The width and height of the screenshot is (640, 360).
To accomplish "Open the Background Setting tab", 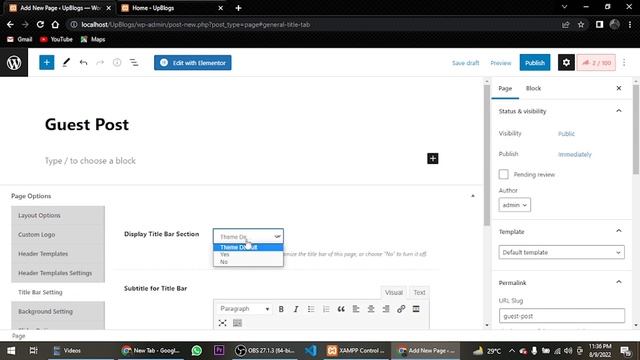I will [x=58, y=311].
